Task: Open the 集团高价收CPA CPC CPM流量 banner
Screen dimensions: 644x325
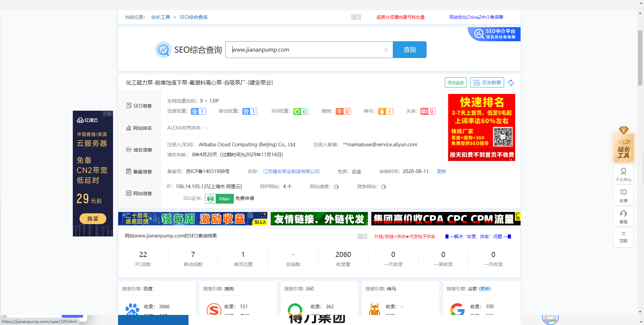Action: [446, 219]
